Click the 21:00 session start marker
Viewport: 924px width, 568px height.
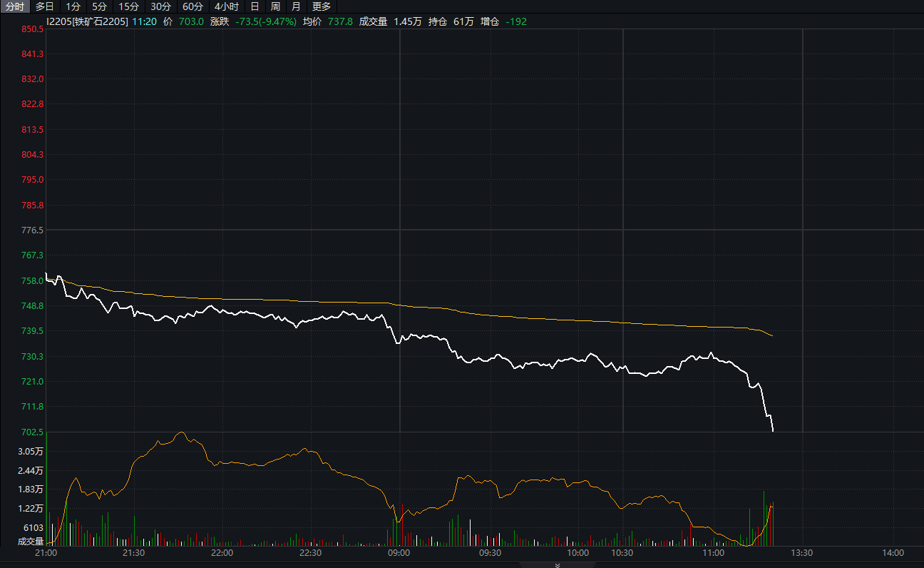click(x=46, y=553)
